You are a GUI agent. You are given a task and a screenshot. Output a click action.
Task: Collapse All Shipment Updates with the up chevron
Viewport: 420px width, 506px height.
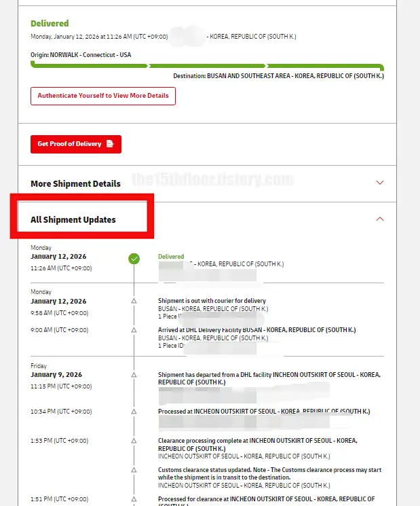[x=380, y=219]
